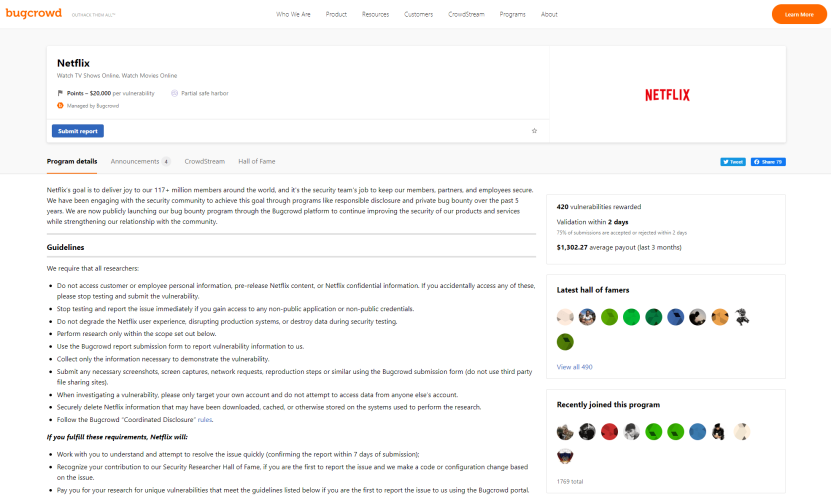
Task: Open the View all 490 link
Action: (574, 367)
